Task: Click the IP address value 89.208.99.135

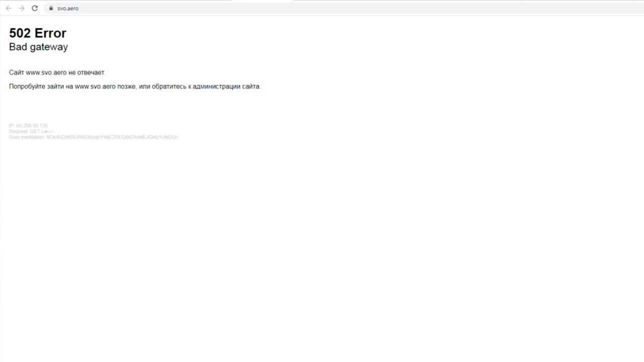Action: 32,126
